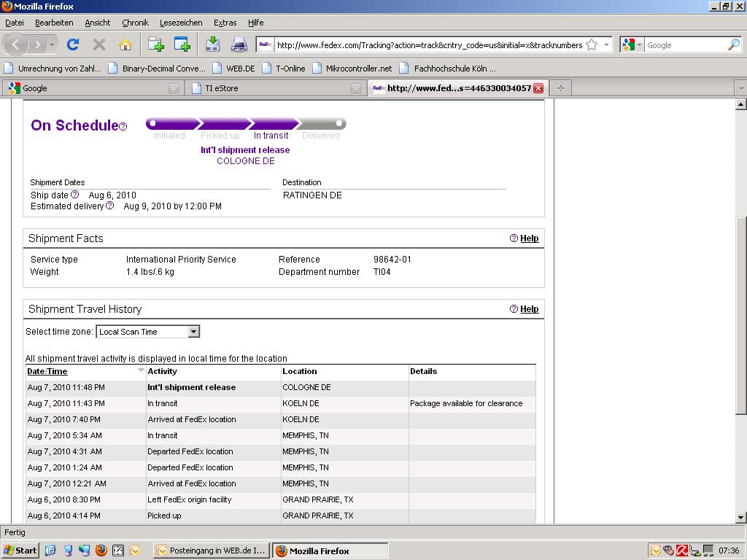Open the Extras menu
This screenshot has height=560, width=747.
pos(225,23)
